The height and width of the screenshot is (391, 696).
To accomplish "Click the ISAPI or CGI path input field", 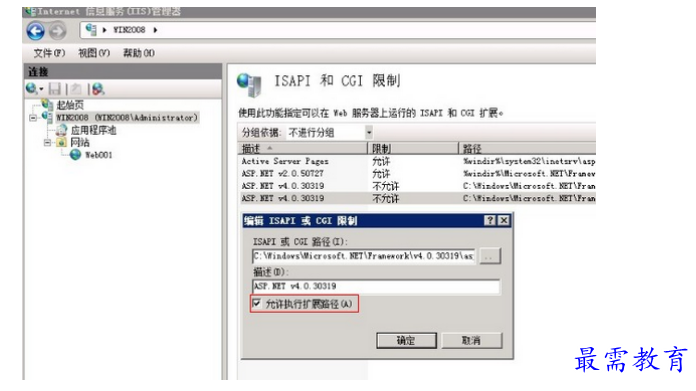I will (x=364, y=256).
